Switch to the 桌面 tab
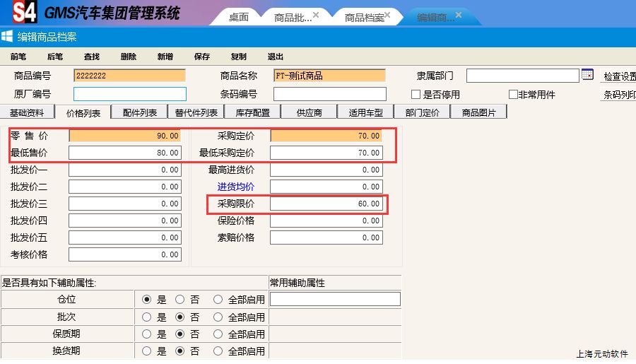Image resolution: width=636 pixels, height=364 pixels. 238,18
